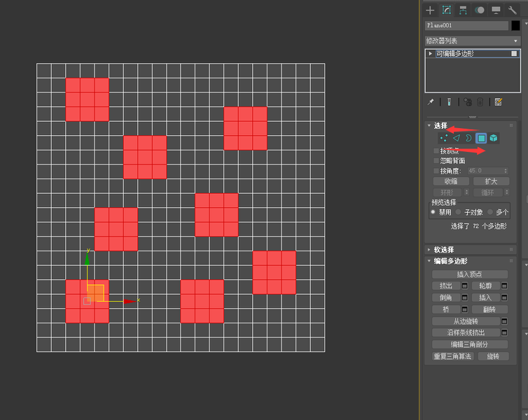This screenshot has height=420, width=528.
Task: Open the black object color swatch
Action: (x=515, y=26)
